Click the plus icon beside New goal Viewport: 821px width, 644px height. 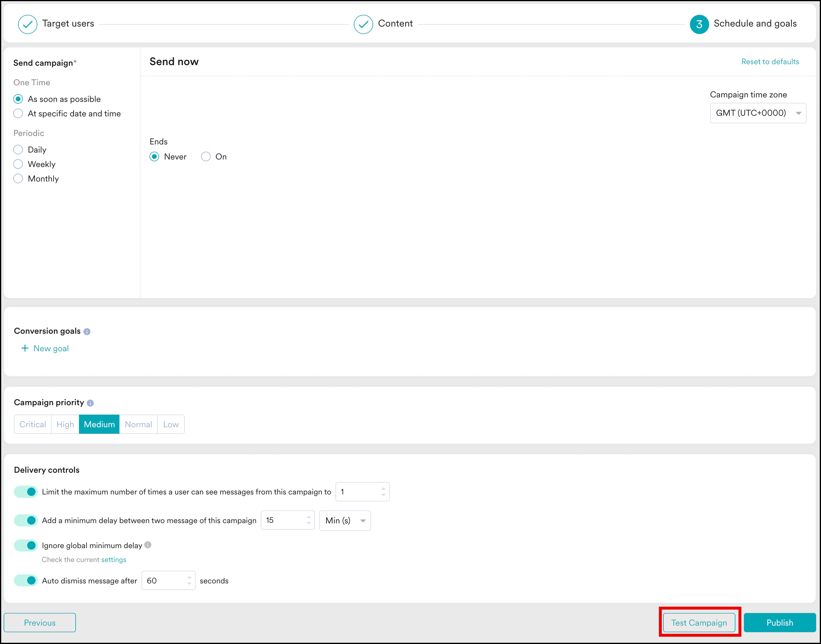tap(25, 348)
